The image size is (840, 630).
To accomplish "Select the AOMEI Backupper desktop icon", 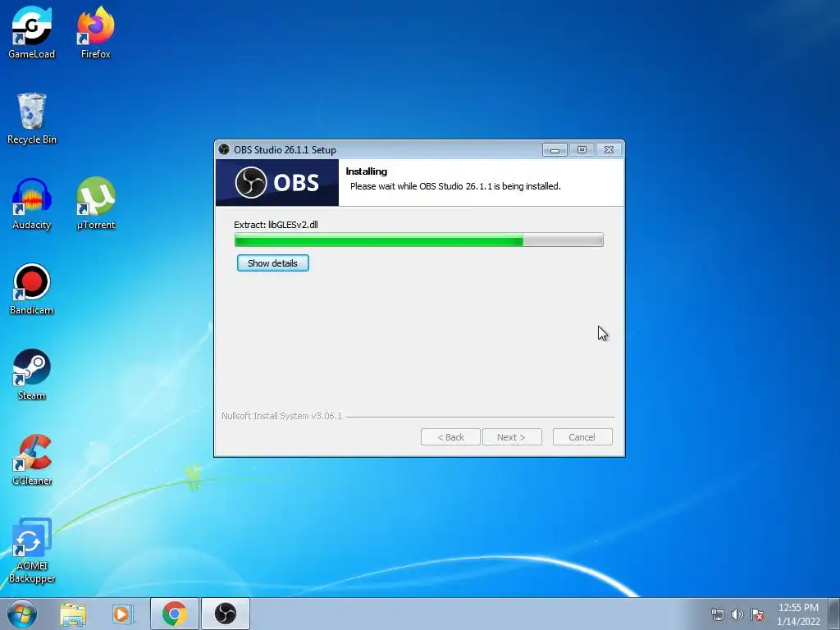I will click(32, 550).
